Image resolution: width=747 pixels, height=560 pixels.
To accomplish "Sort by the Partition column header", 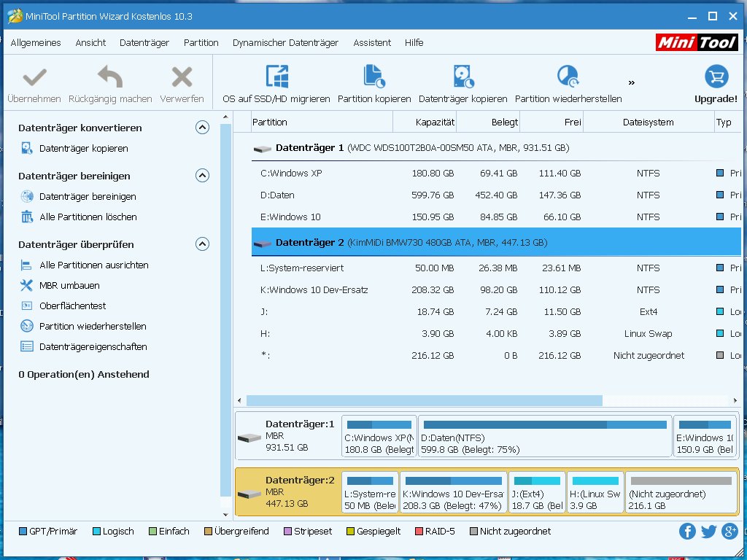I will 322,122.
